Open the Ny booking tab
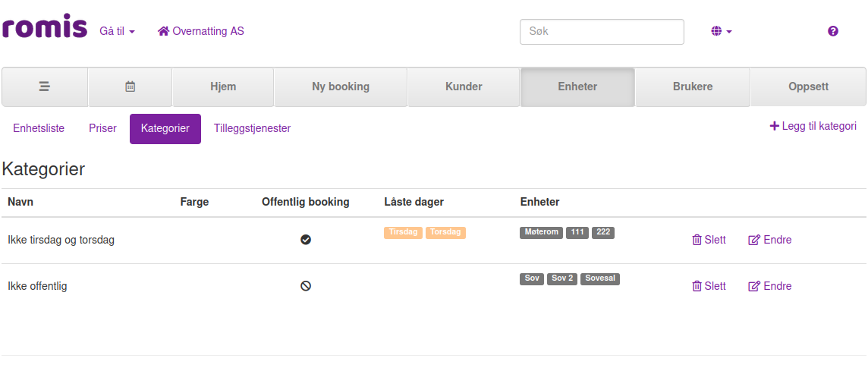The height and width of the screenshot is (368, 868). pos(341,87)
